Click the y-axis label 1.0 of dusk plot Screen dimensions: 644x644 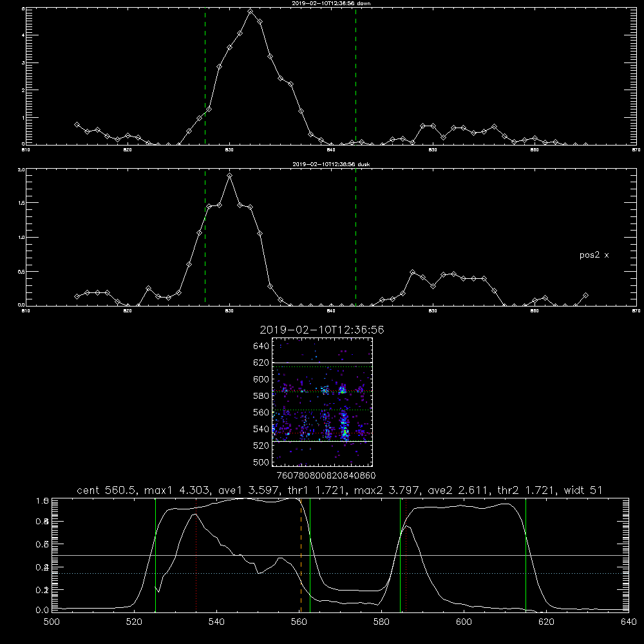(21, 238)
